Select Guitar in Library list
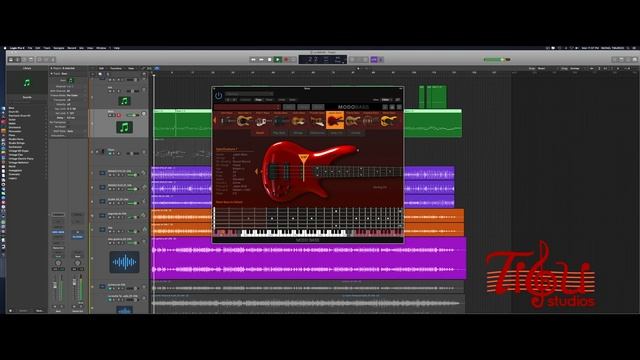Viewport: 640px width, 360px height. coord(12,120)
